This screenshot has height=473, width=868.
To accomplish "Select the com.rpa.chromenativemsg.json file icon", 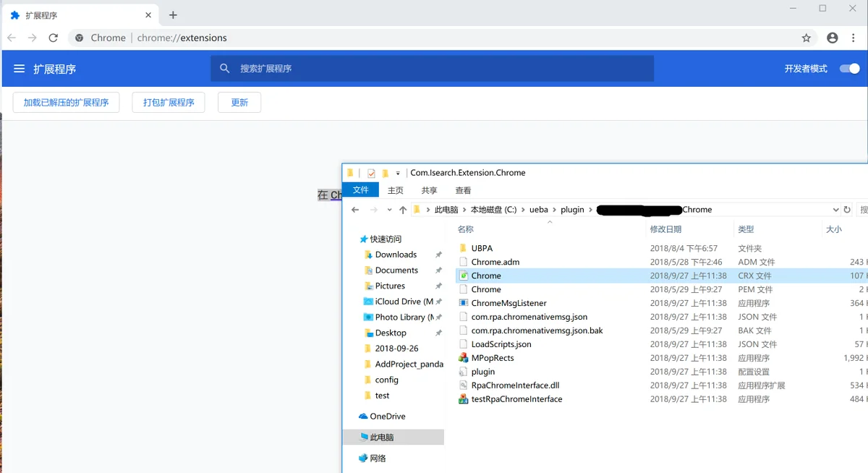I will [464, 317].
